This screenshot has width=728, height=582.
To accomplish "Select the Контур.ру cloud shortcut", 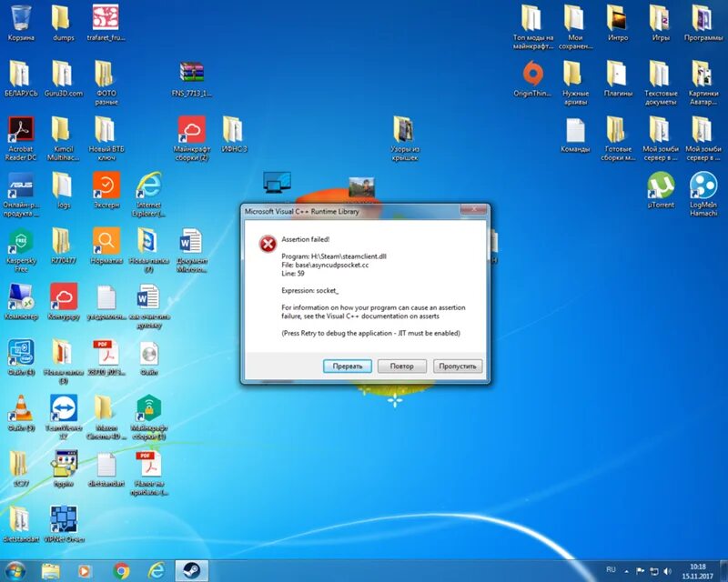I will (x=64, y=302).
